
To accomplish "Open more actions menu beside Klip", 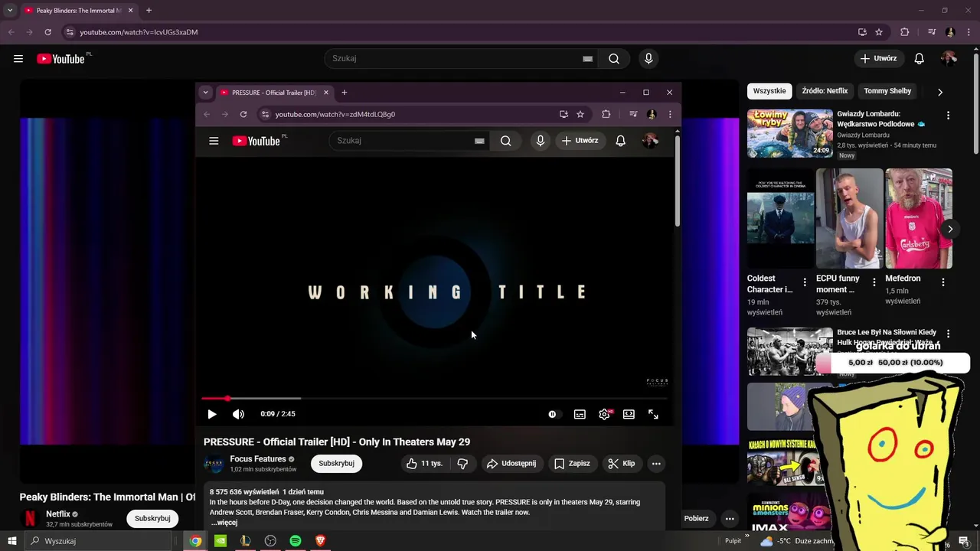I will tap(656, 464).
